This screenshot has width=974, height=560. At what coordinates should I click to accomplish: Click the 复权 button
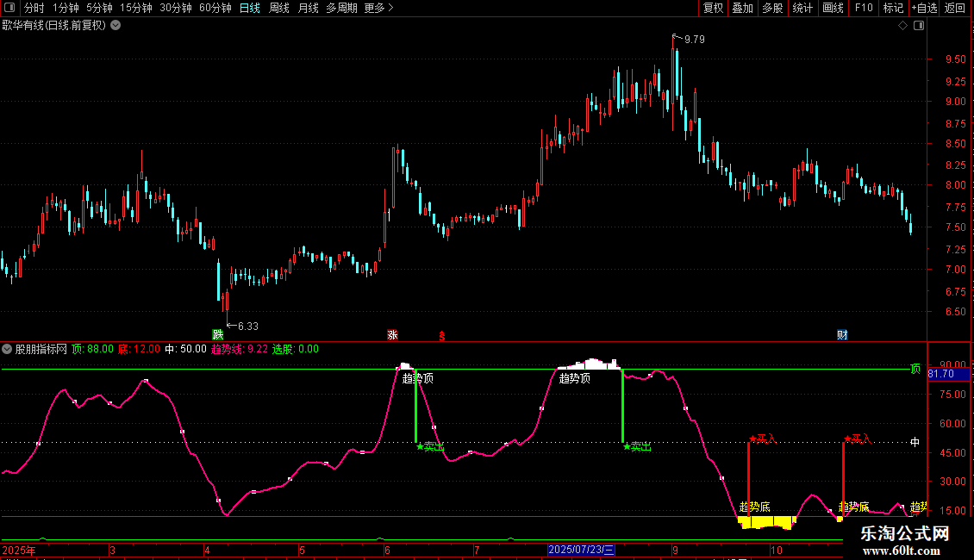coord(713,8)
